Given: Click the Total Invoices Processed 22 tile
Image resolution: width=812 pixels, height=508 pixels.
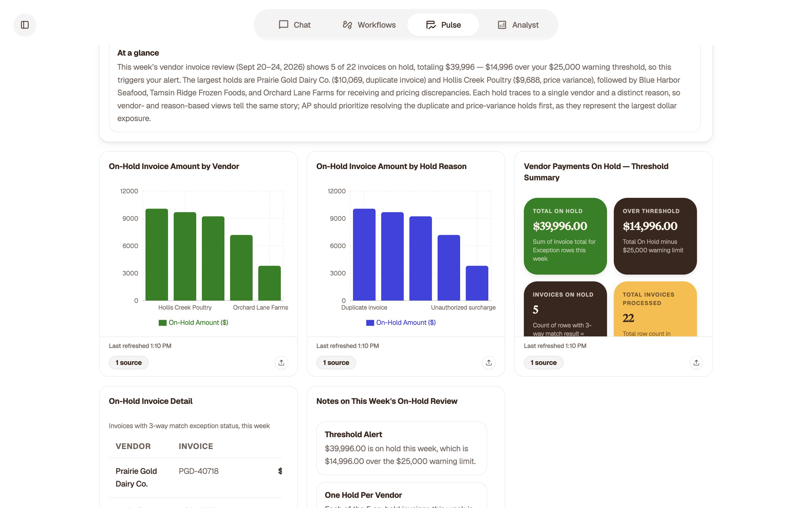Looking at the screenshot, I should (655, 309).
